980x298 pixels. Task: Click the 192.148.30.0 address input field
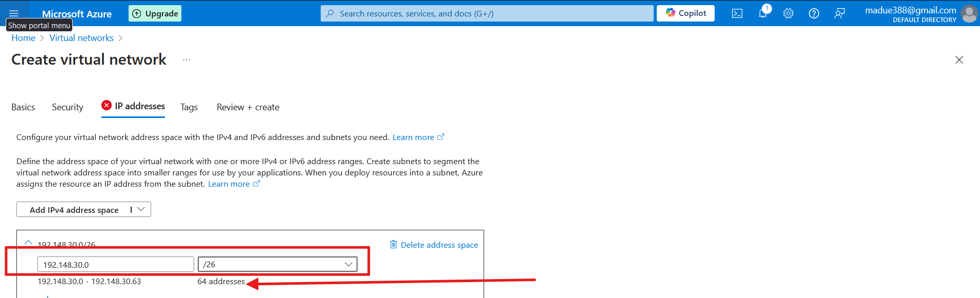coord(116,264)
